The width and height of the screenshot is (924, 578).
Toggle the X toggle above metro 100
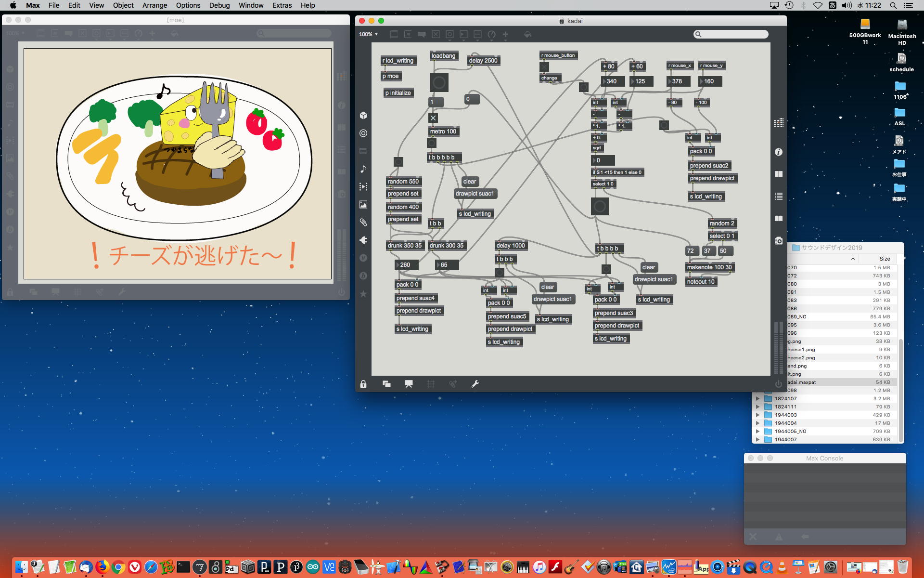coord(433,118)
